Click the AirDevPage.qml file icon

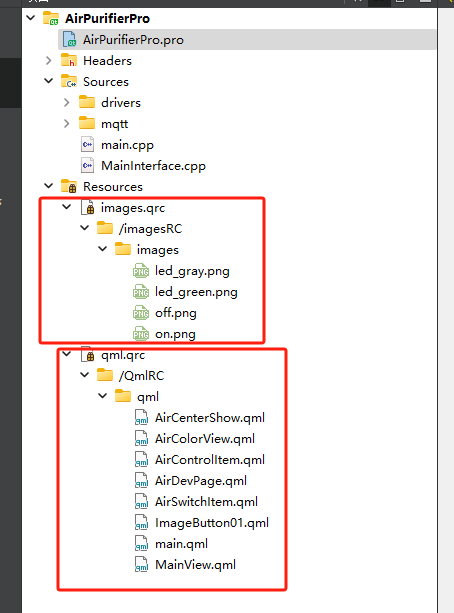point(142,481)
